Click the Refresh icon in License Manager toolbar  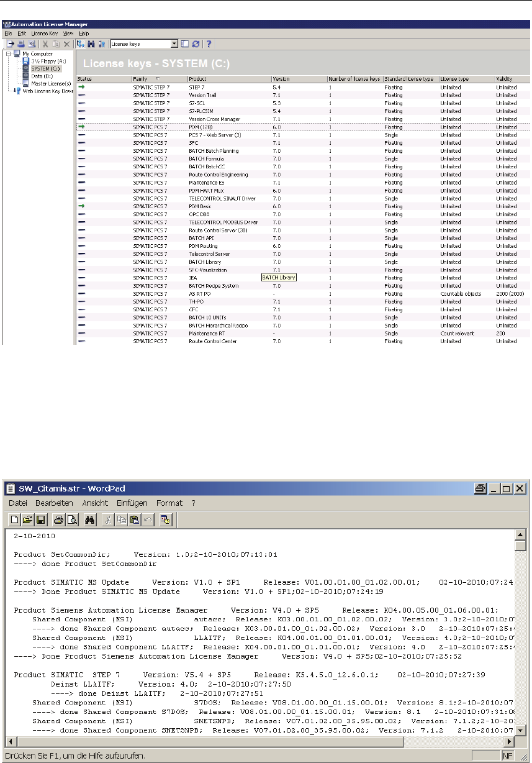click(195, 44)
